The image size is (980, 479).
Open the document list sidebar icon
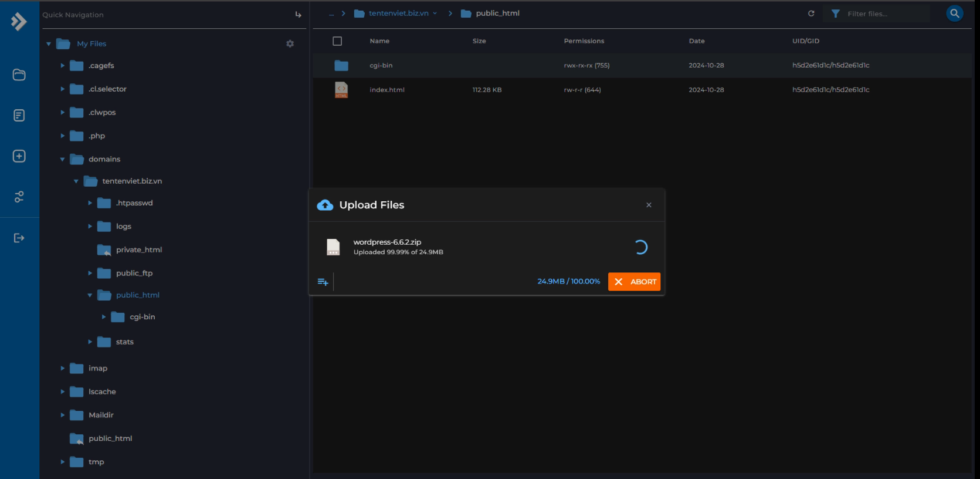[19, 115]
